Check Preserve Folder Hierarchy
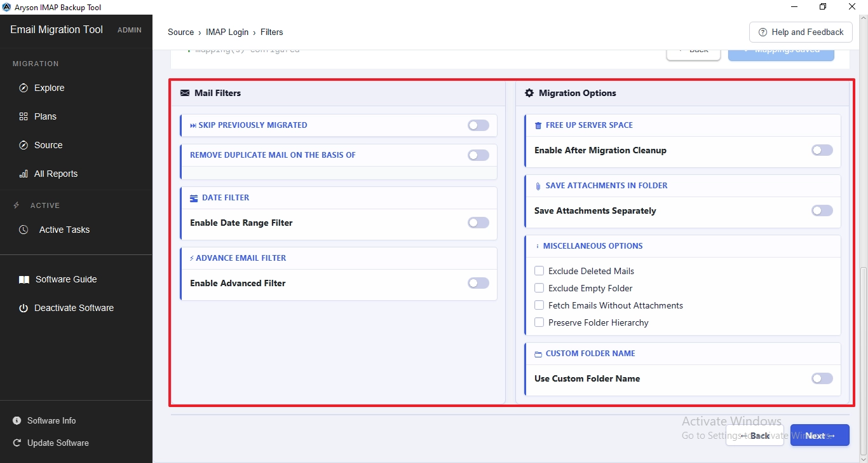Image resolution: width=868 pixels, height=463 pixels. tap(539, 322)
